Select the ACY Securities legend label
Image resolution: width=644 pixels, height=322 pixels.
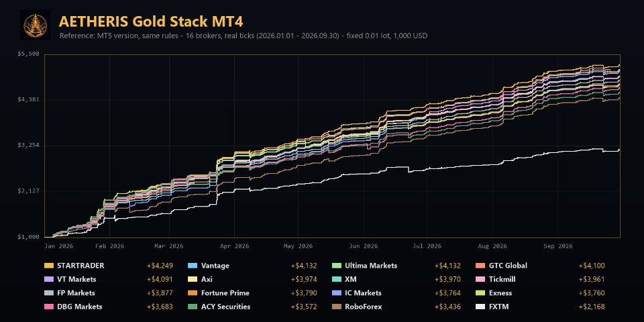click(x=225, y=307)
